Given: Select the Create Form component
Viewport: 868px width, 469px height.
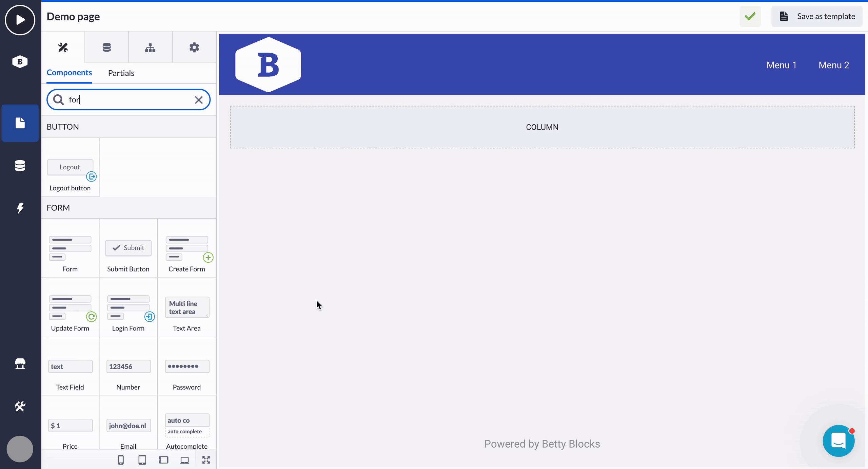Looking at the screenshot, I should (x=187, y=248).
